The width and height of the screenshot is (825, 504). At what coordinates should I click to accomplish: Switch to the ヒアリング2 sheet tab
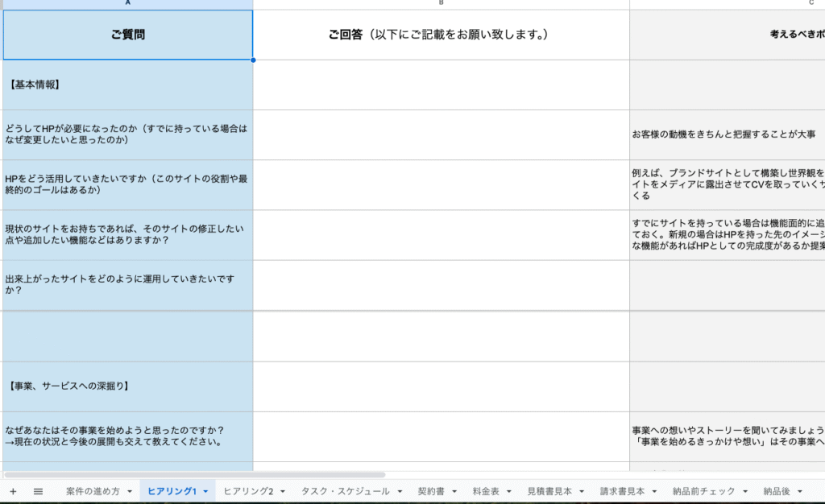(x=248, y=491)
